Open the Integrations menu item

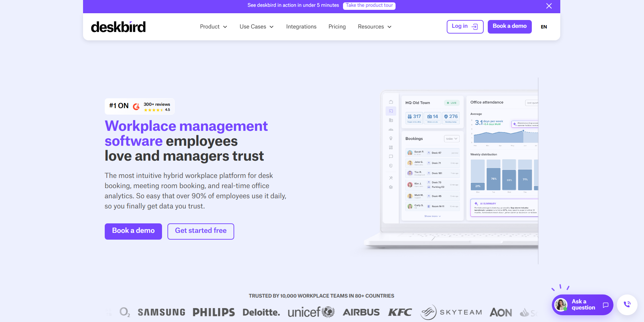tap(301, 27)
